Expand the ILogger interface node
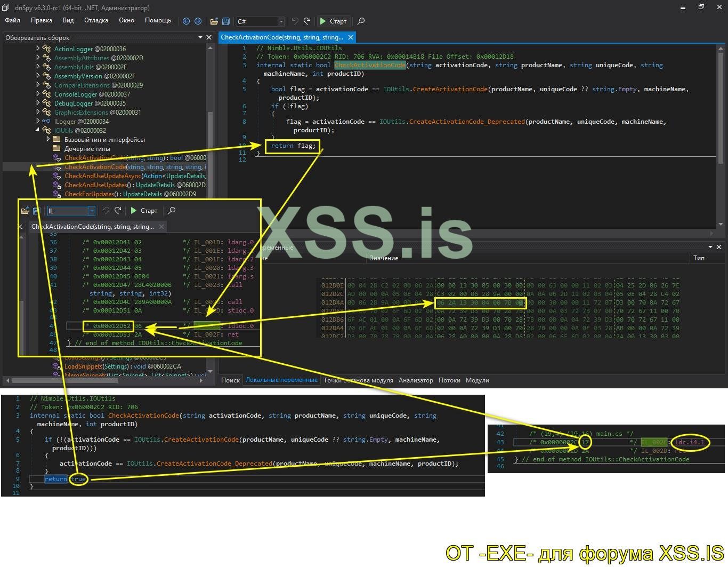This screenshot has height=567, width=728. [x=38, y=121]
